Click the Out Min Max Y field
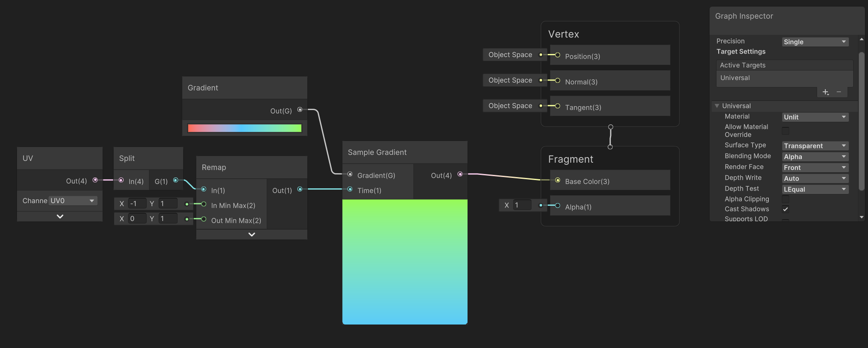Image resolution: width=868 pixels, height=348 pixels. click(x=168, y=218)
